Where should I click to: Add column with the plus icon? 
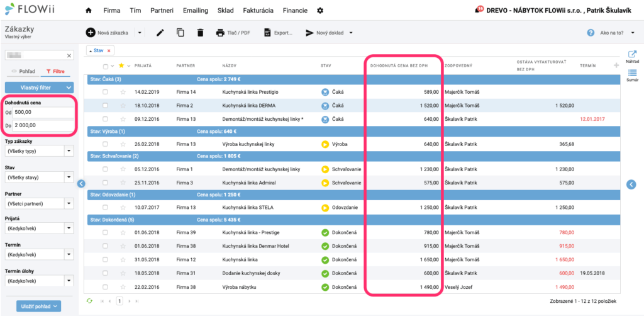tap(616, 65)
